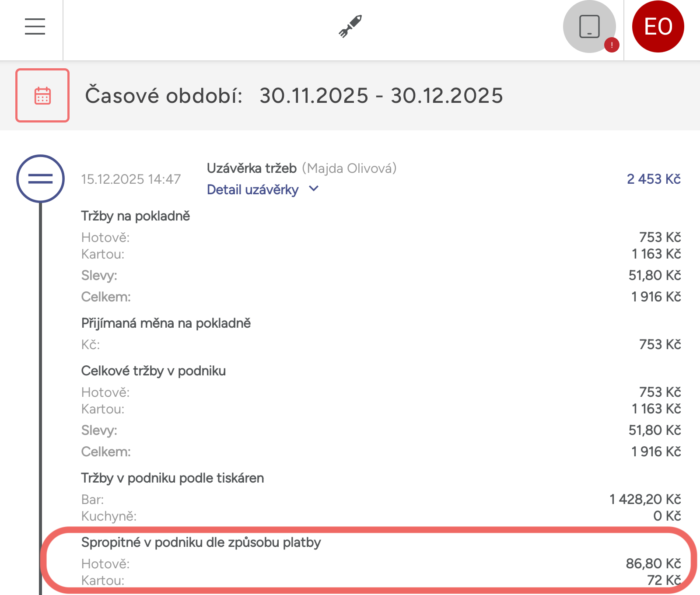Screen dimensions: 700x595
Task: Open the calendar date picker button
Action: (42, 95)
